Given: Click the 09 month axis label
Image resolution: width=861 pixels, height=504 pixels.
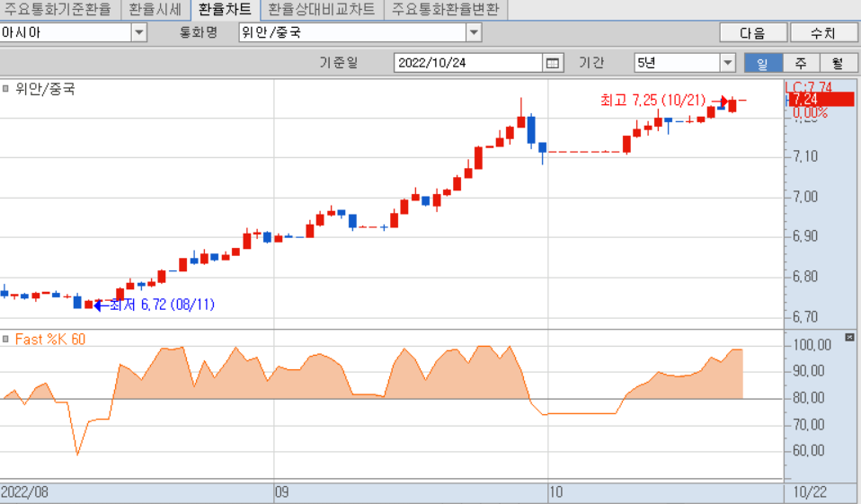Looking at the screenshot, I should coord(281,492).
